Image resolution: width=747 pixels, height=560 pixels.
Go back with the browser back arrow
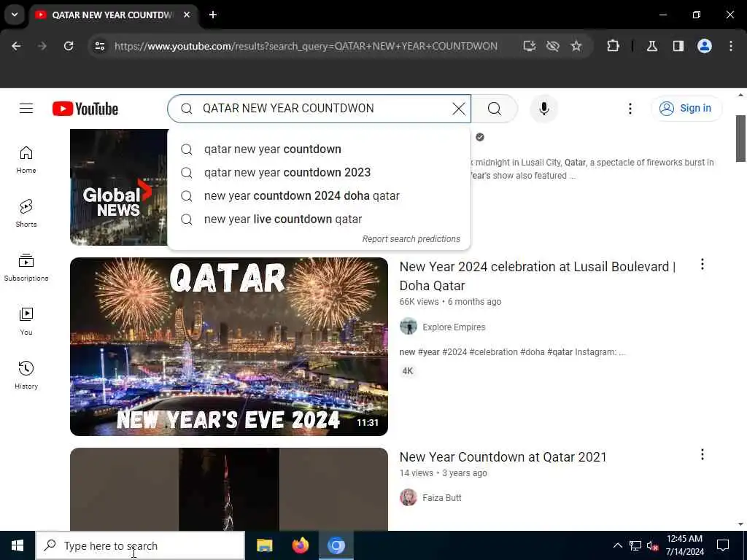point(16,46)
